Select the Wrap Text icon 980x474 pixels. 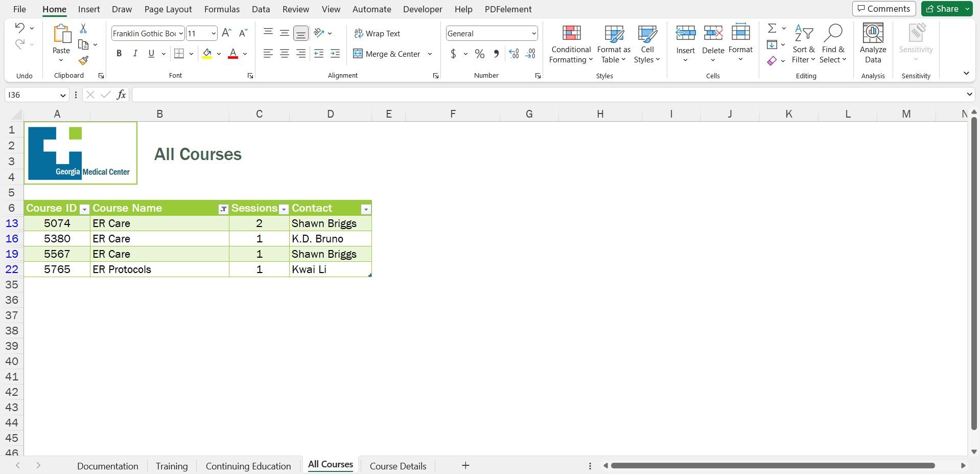(358, 33)
